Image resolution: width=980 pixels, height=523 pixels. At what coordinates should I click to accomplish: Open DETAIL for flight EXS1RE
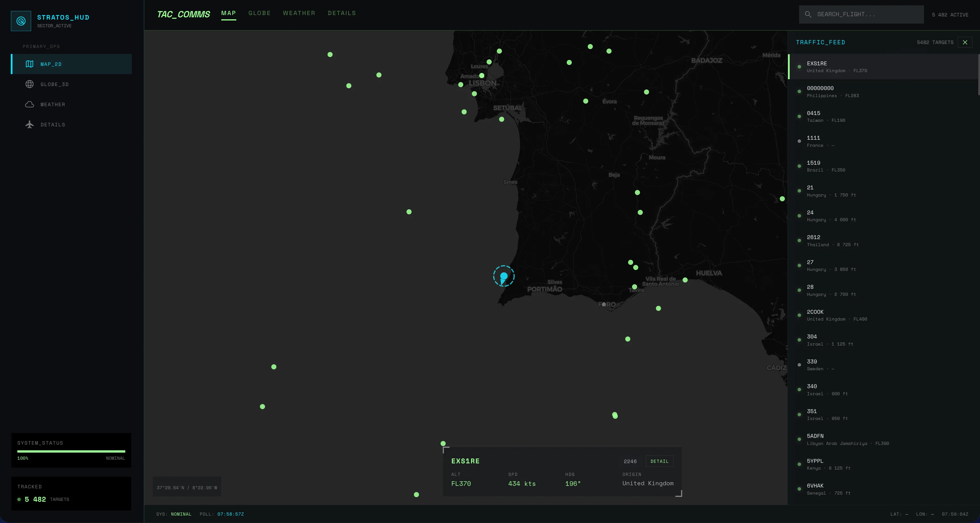659,461
